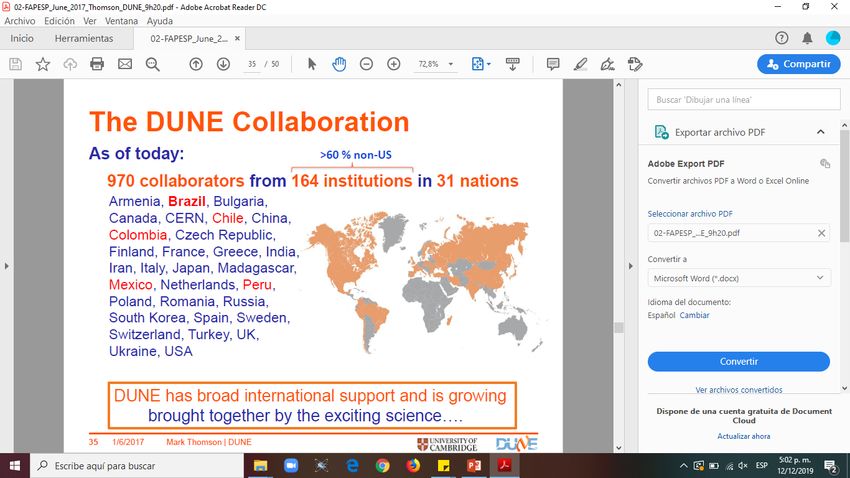
Task: Close the 02-FAPESP_June document tab
Action: pyautogui.click(x=237, y=38)
